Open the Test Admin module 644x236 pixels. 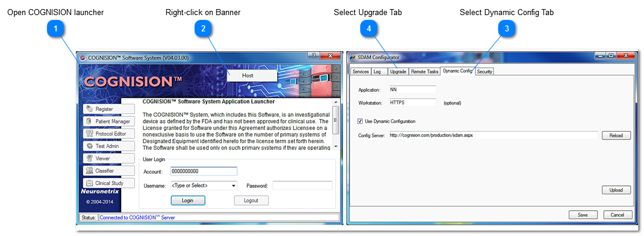pyautogui.click(x=109, y=146)
